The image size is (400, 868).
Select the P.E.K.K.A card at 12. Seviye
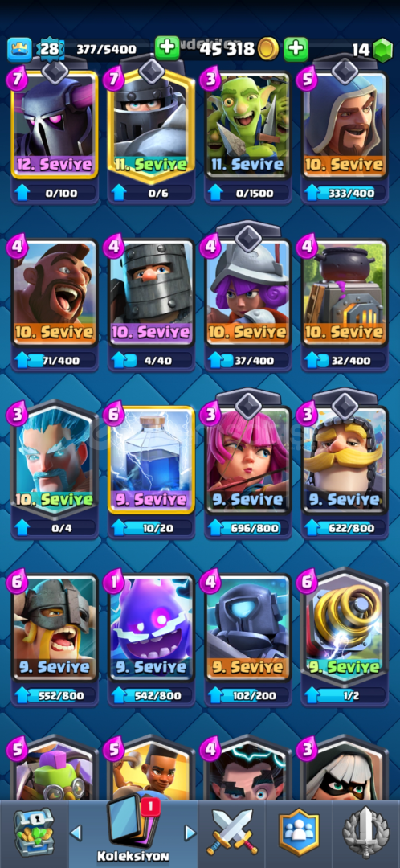(x=55, y=124)
